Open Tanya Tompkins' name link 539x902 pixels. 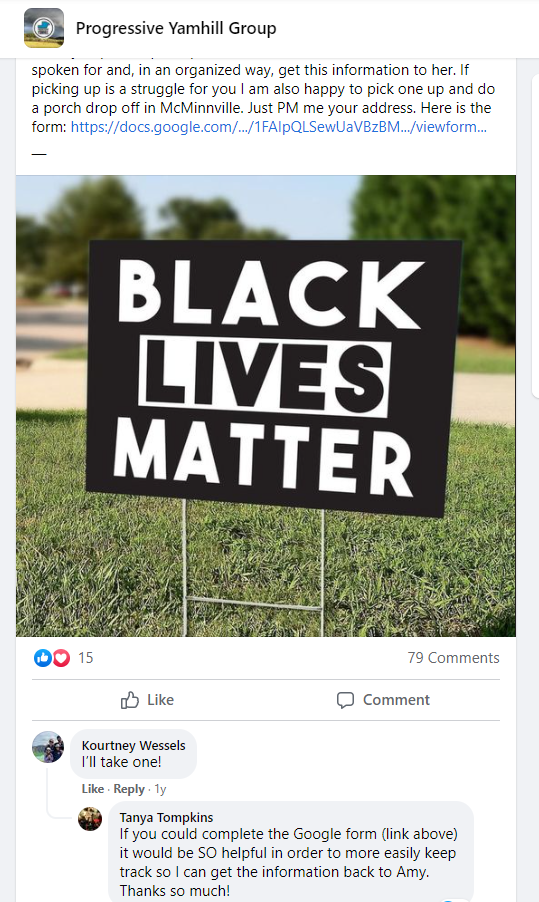166,817
